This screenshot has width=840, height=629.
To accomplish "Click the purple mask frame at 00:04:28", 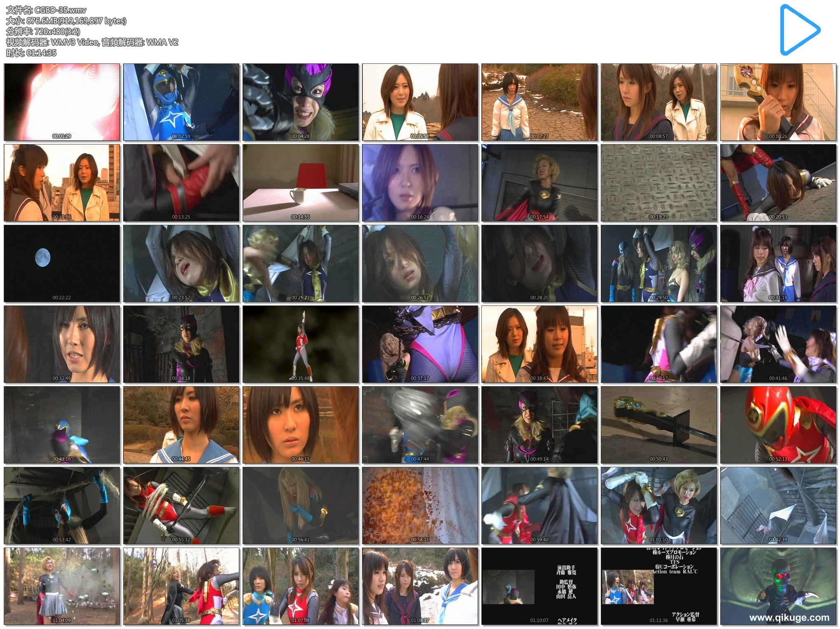I will [301, 102].
